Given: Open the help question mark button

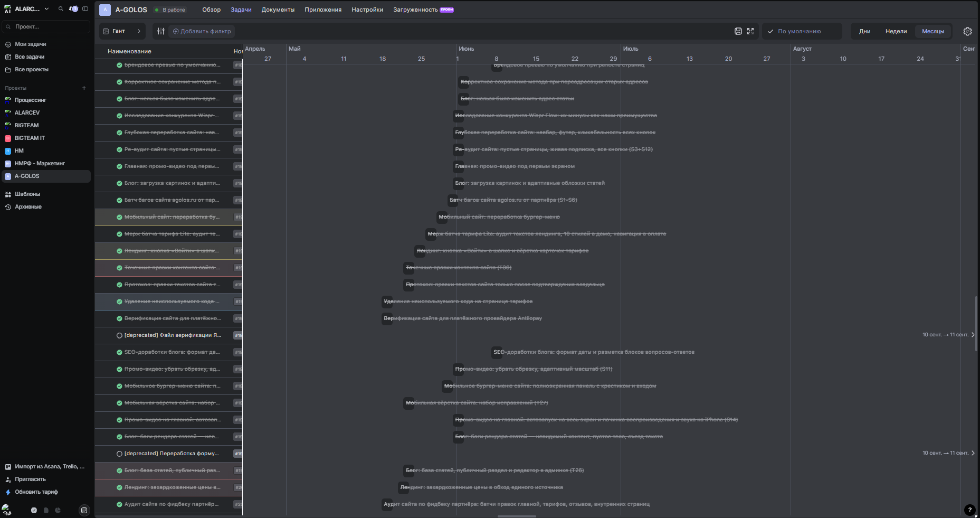Looking at the screenshot, I should 969,510.
